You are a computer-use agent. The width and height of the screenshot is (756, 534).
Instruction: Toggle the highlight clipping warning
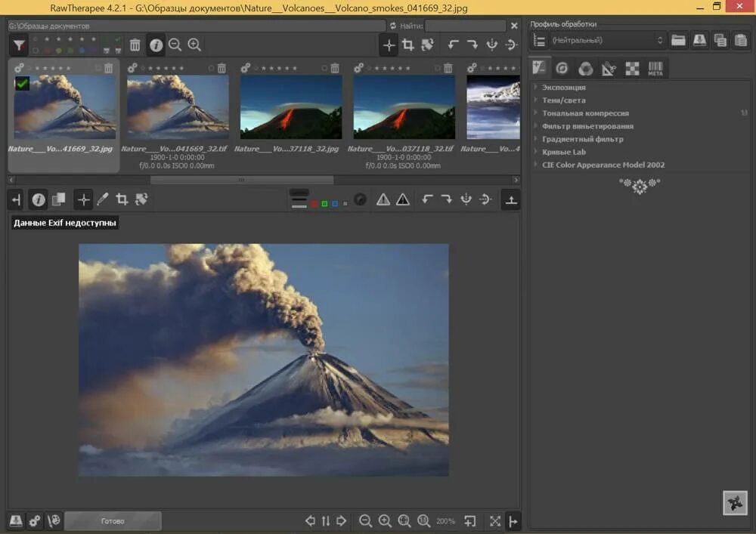tap(383, 199)
